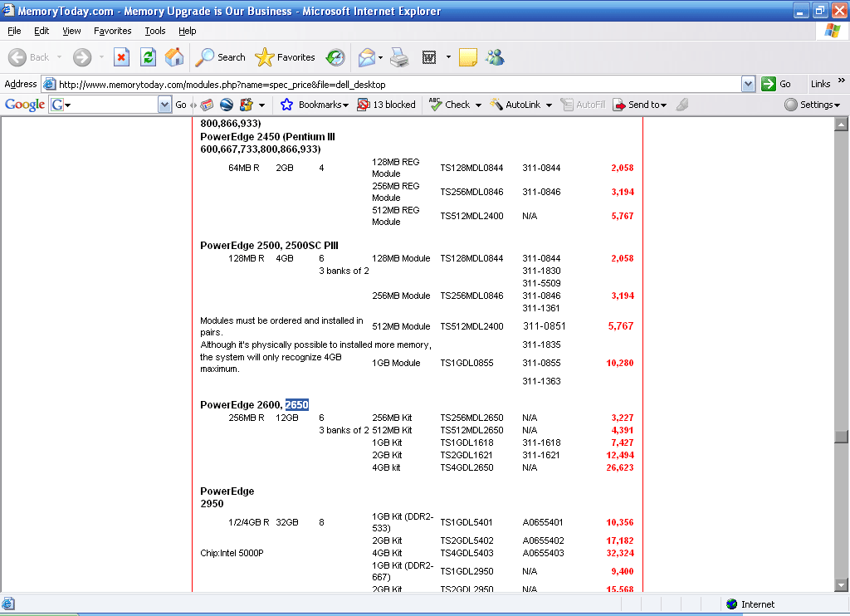This screenshot has height=616, width=850.
Task: Open the Google search box dropdown
Action: (165, 105)
